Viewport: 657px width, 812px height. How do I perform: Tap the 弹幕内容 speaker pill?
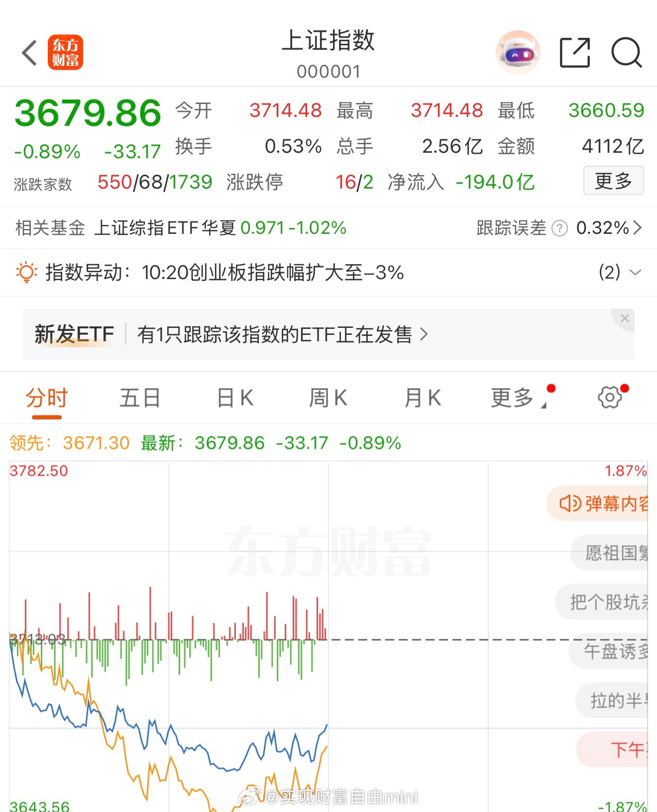(x=598, y=504)
